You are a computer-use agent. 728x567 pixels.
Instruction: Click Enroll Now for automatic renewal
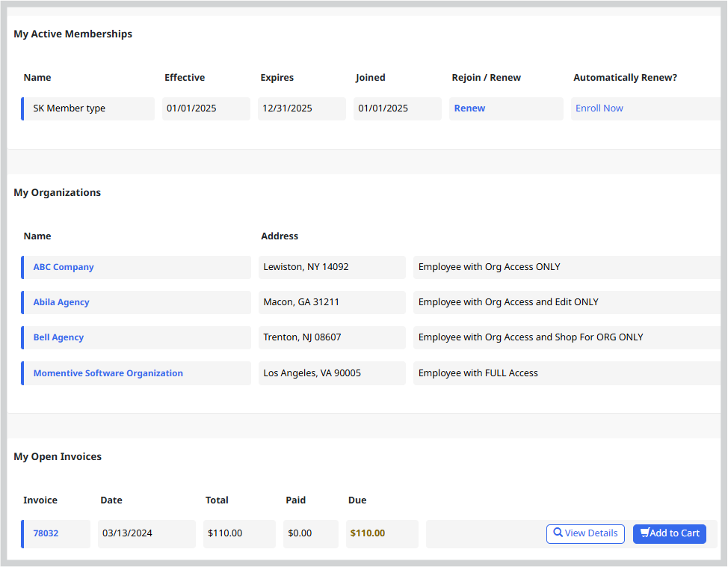tap(599, 108)
